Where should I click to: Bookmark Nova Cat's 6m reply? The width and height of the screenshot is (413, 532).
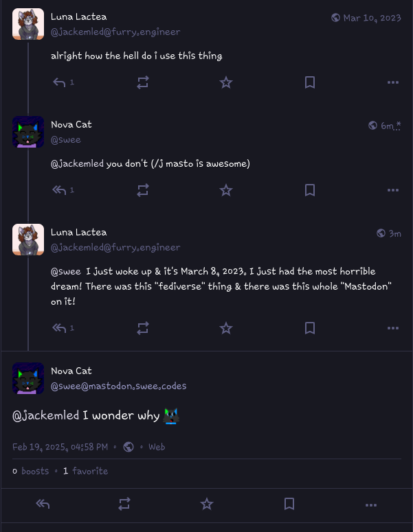[x=310, y=190]
